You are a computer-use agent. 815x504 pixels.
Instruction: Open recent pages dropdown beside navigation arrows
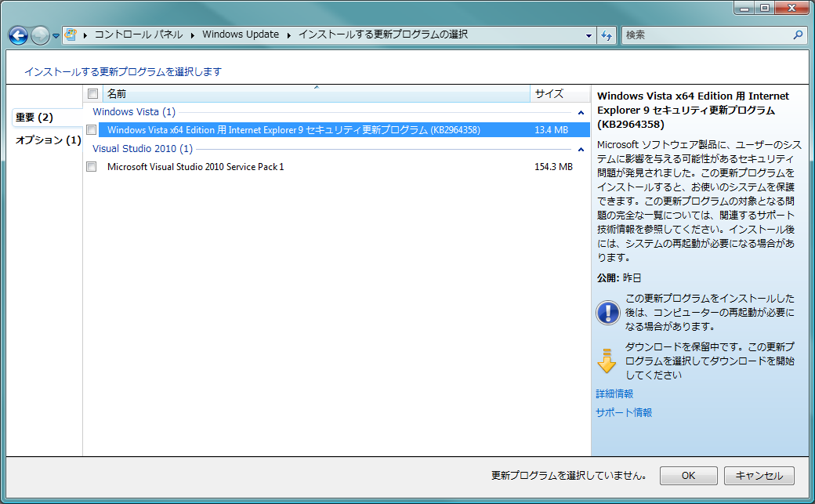56,36
